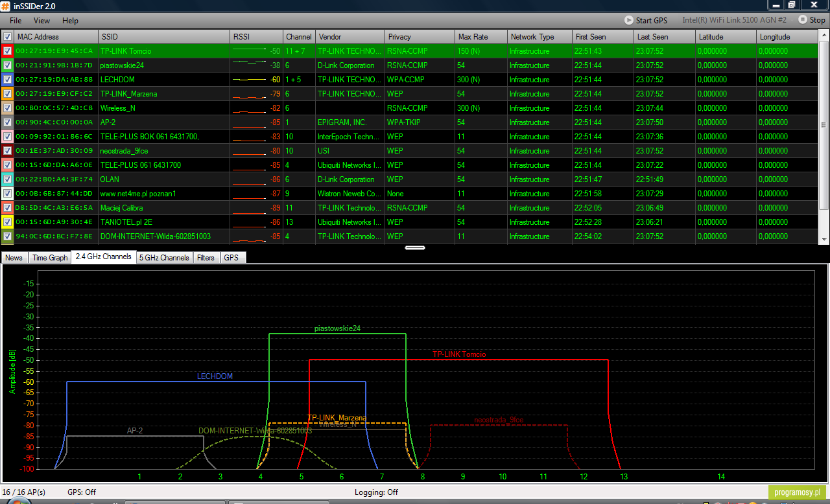830x504 pixels.
Task: Click the 16 / 16 AP(s) status text
Action: tap(23, 492)
